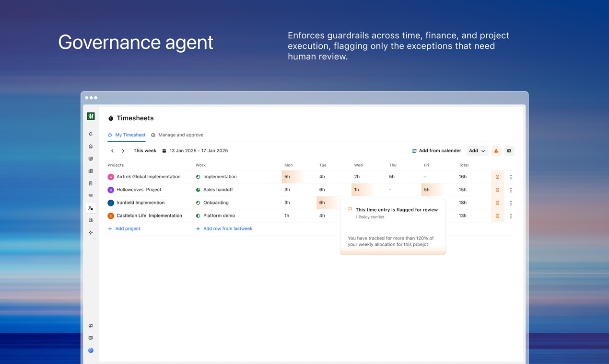This screenshot has height=364, width=609.
Task: Click the 16h total for Airtrek row
Action: coord(463,177)
